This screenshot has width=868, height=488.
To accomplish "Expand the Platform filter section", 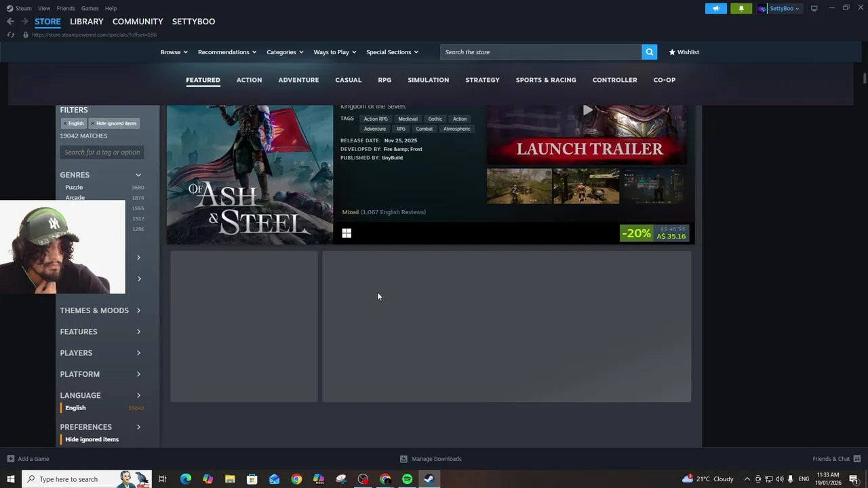I will coord(100,374).
